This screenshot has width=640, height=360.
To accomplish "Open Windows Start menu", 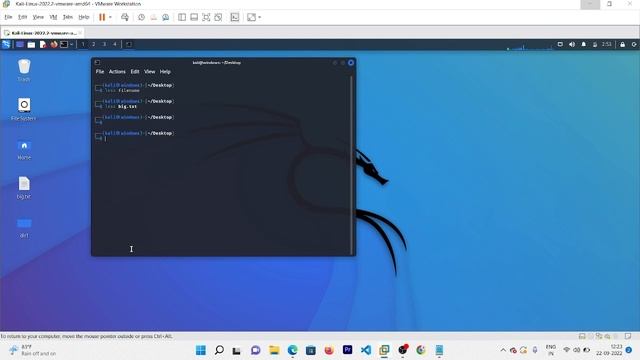I will pyautogui.click(x=201, y=350).
